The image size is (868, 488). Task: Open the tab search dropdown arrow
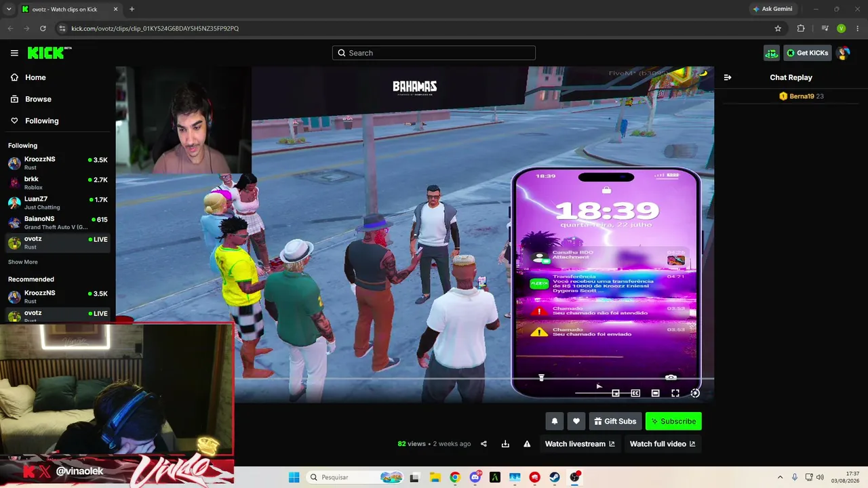[9, 9]
